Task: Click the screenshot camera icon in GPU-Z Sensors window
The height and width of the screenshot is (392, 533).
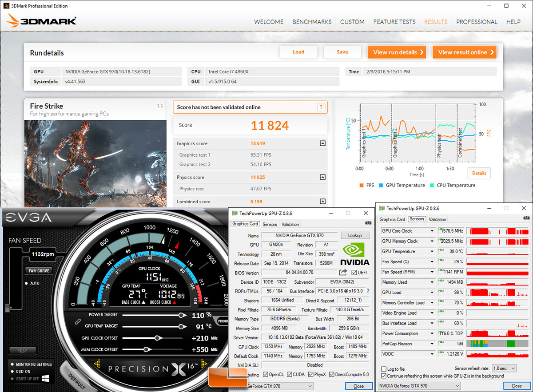Action: point(526,218)
